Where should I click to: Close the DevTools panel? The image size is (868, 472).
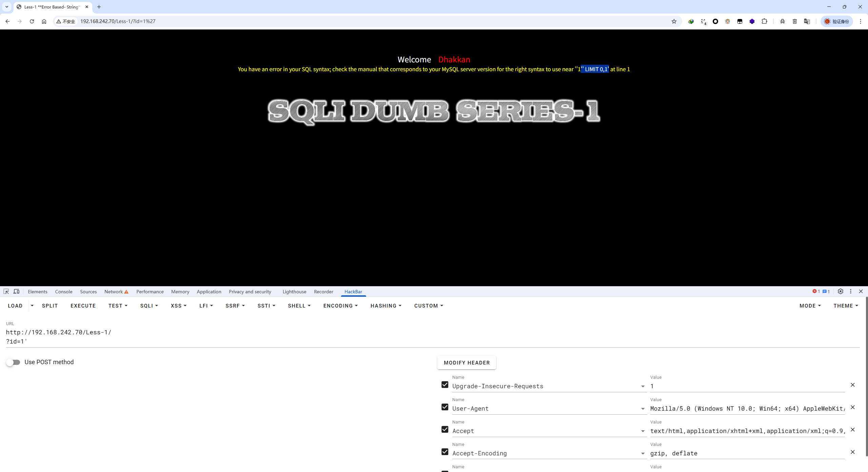pyautogui.click(x=861, y=291)
